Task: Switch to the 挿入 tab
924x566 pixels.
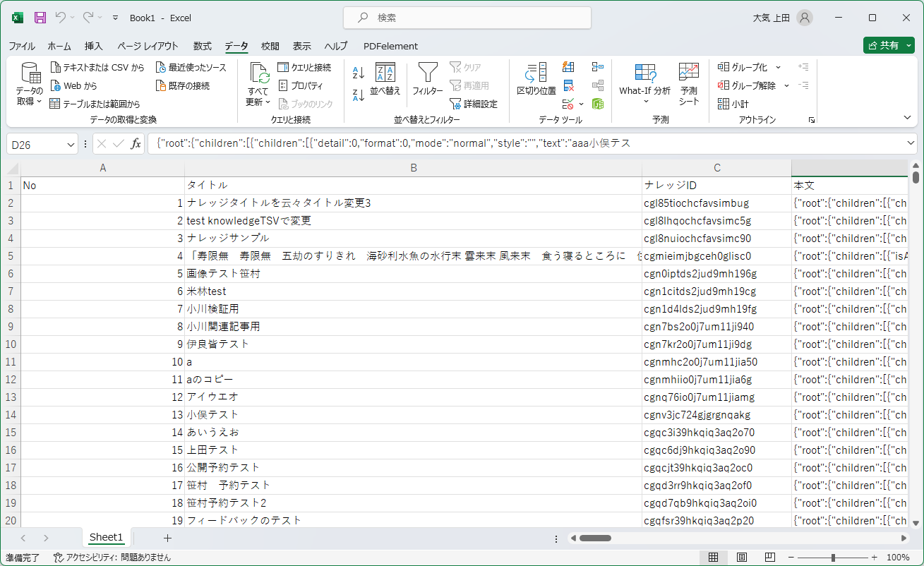Action: [x=94, y=46]
